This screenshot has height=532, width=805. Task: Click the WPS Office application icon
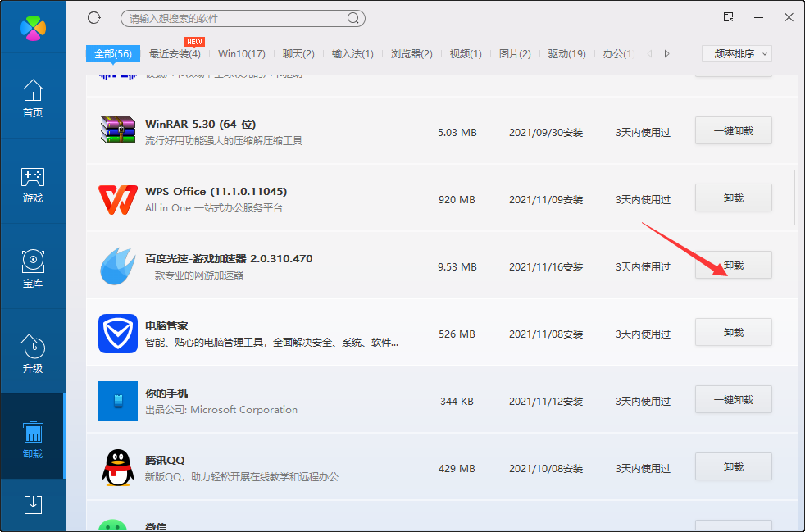point(118,200)
